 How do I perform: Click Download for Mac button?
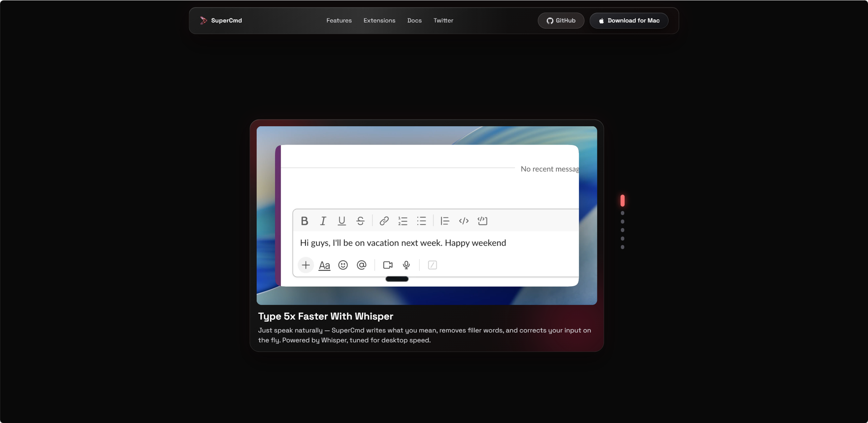point(629,21)
